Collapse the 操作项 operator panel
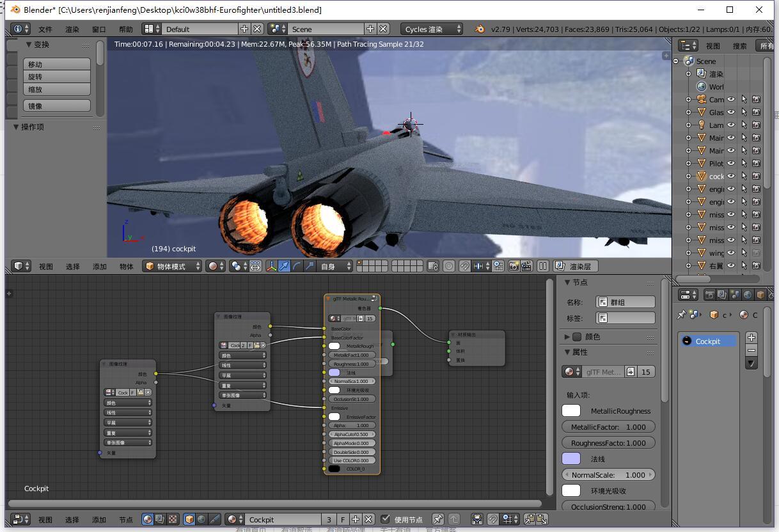The image size is (779, 532). pos(16,127)
